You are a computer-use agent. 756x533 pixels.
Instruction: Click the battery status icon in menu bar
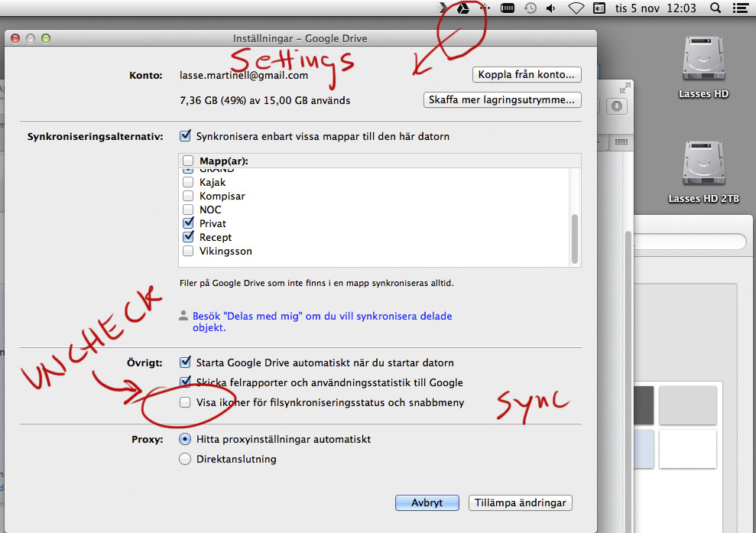(x=508, y=8)
